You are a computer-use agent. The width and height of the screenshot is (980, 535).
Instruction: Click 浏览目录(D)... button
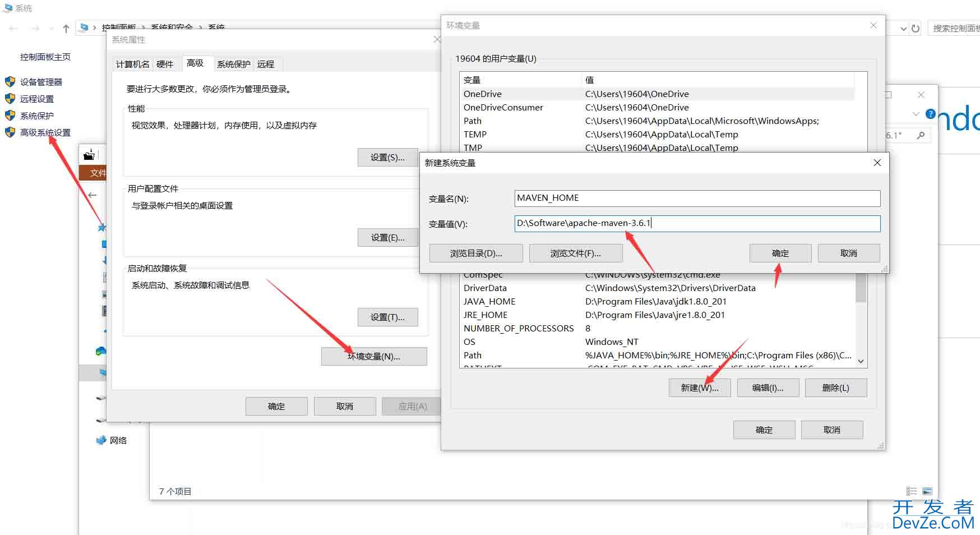476,253
